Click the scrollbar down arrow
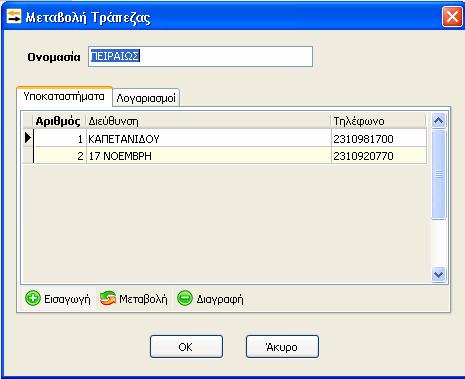Viewport: 465px width, 379px height. (x=438, y=275)
